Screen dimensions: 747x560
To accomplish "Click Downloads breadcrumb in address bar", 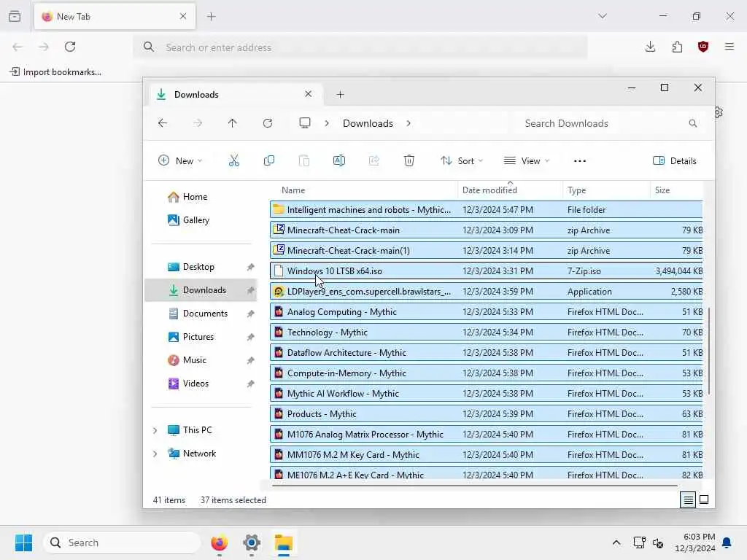I will click(x=368, y=123).
